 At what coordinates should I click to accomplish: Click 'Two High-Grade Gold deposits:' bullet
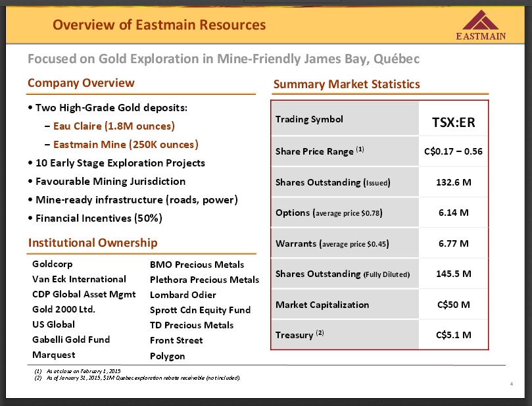pos(108,108)
